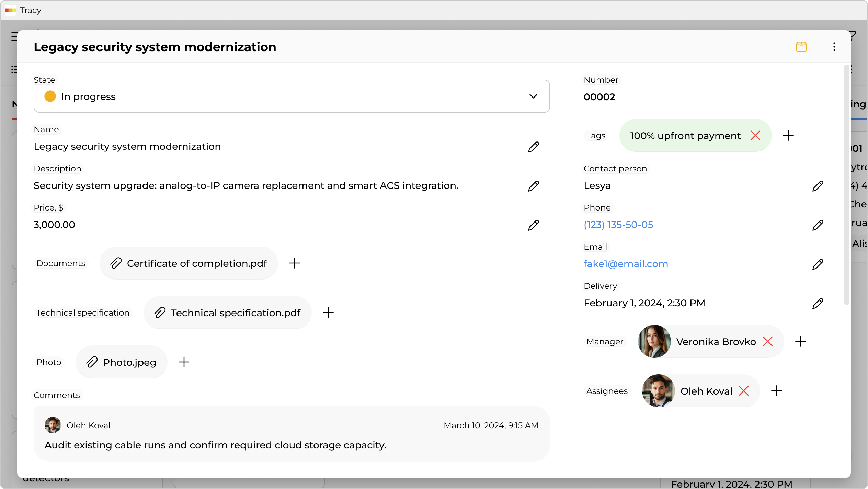Add another document with plus icon
The height and width of the screenshot is (489, 868).
pyautogui.click(x=294, y=263)
